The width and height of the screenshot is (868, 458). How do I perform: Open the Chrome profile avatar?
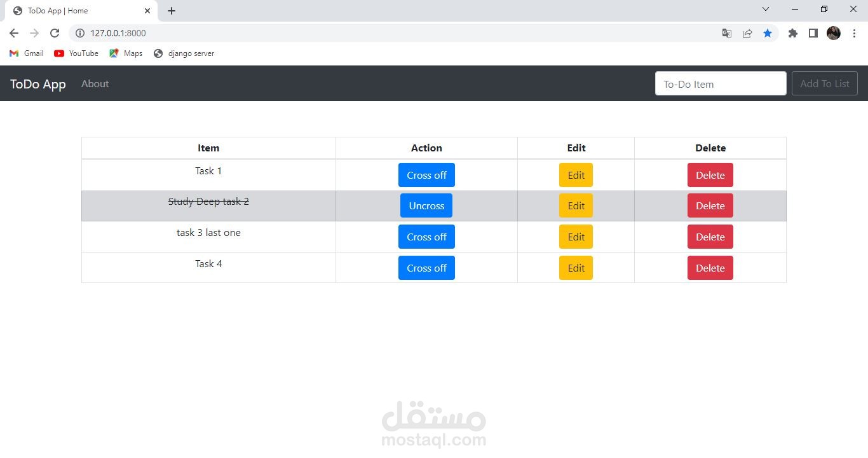834,33
